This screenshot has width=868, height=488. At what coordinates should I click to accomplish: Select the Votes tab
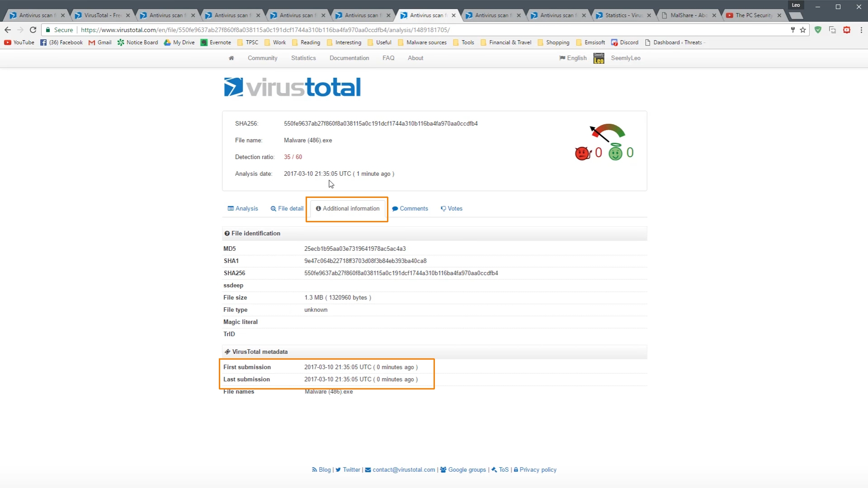point(452,208)
